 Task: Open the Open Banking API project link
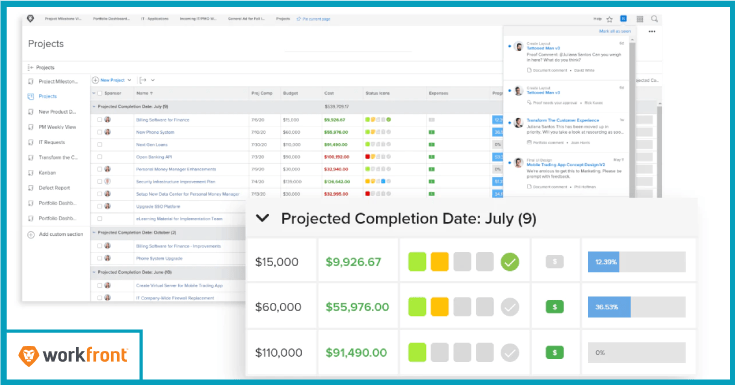click(x=154, y=157)
